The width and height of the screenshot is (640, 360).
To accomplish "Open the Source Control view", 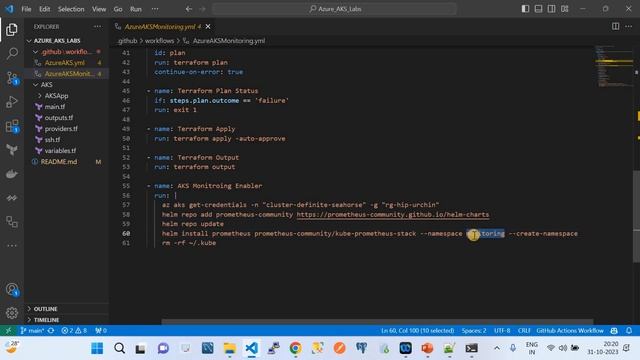I will pos(12,78).
